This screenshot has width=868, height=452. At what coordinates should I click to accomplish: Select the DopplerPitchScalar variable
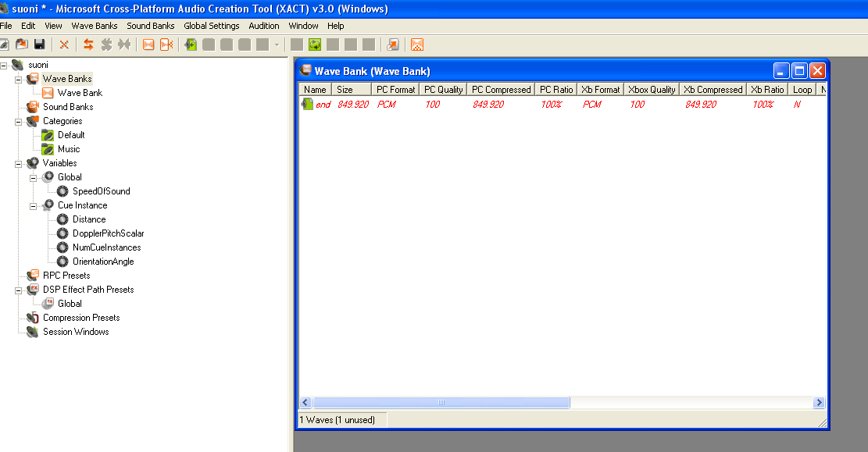pos(108,233)
